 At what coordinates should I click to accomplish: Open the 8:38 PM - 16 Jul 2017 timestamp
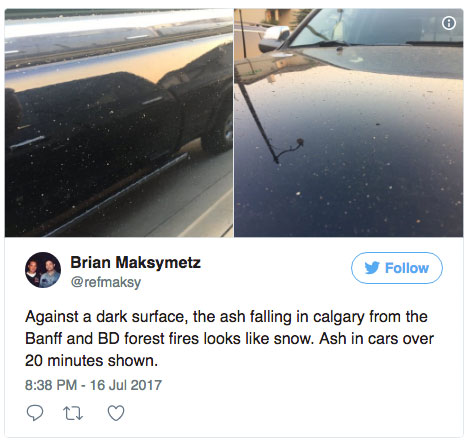coord(93,385)
